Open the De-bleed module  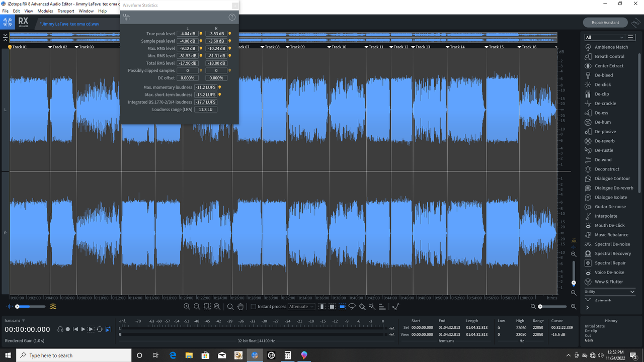(x=599, y=75)
